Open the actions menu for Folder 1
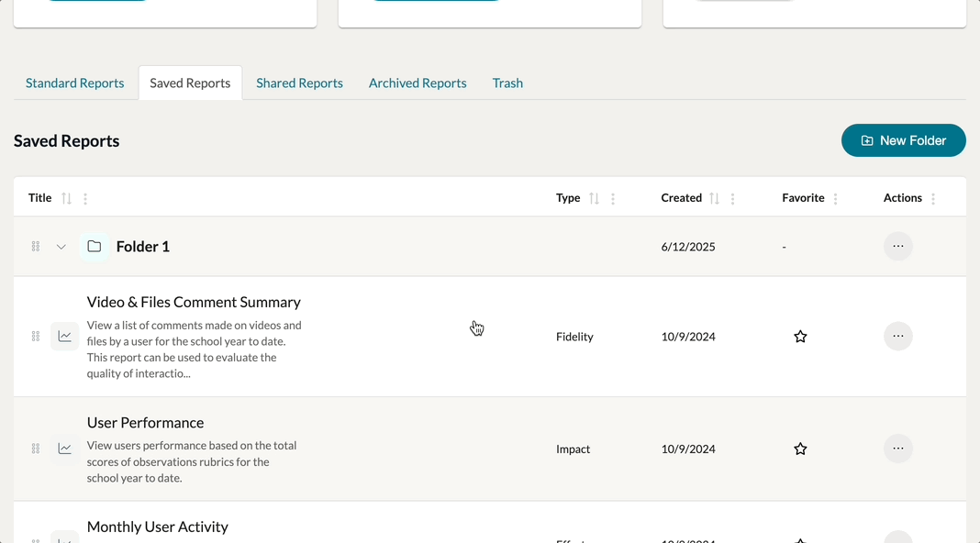 coord(897,246)
